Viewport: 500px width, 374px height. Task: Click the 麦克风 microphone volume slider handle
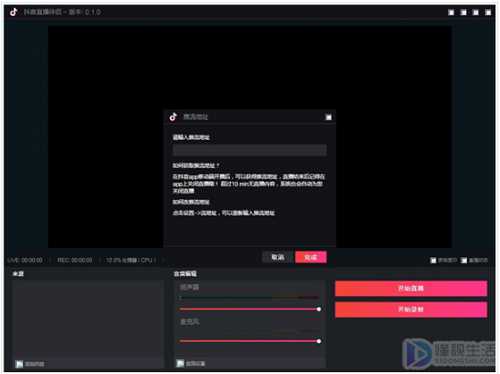[319, 341]
